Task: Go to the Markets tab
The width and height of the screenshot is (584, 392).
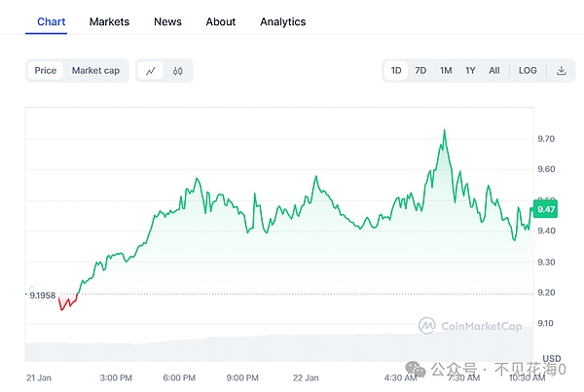Action: [x=109, y=21]
